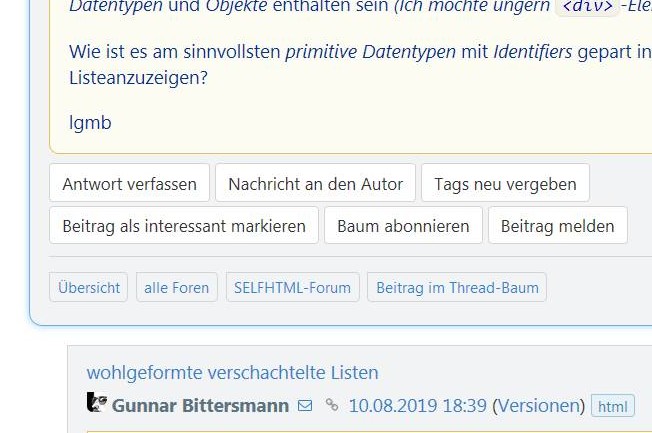Click the html tag label

(x=612, y=406)
